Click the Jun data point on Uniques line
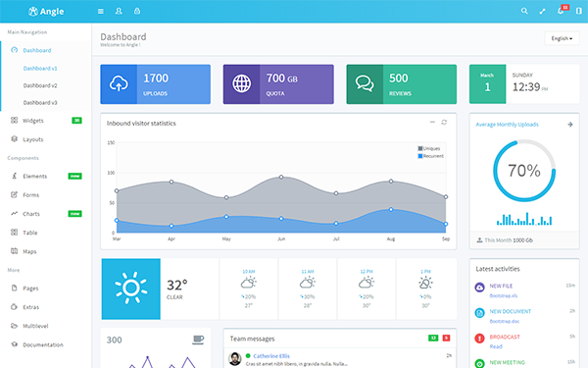 281,177
